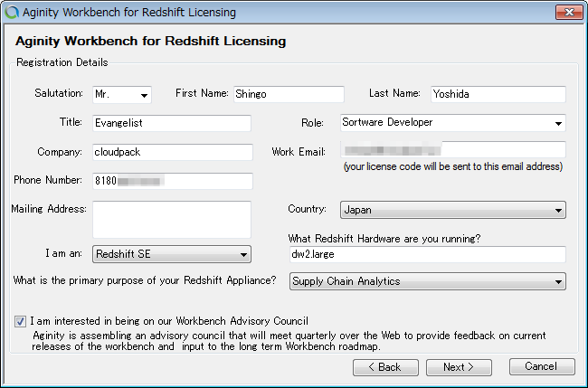Viewport: 588px width, 388px height.
Task: Click the Next button
Action: pyautogui.click(x=459, y=367)
